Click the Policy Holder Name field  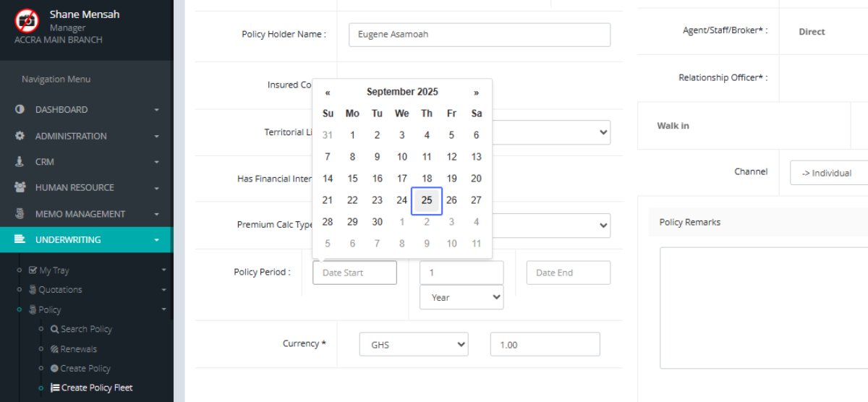click(x=479, y=35)
